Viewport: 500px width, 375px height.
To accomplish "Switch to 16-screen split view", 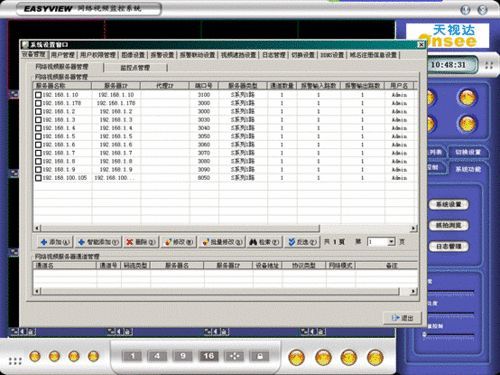I will [209, 356].
